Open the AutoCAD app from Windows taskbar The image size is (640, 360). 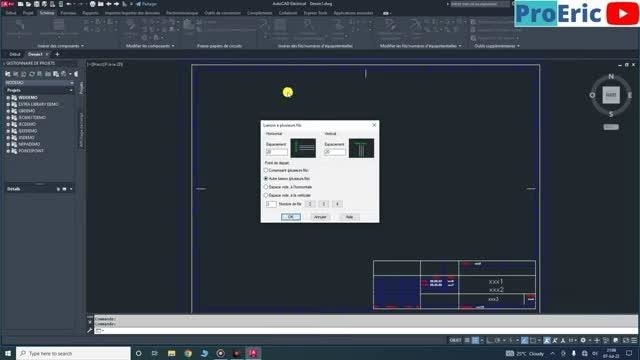coord(253,353)
